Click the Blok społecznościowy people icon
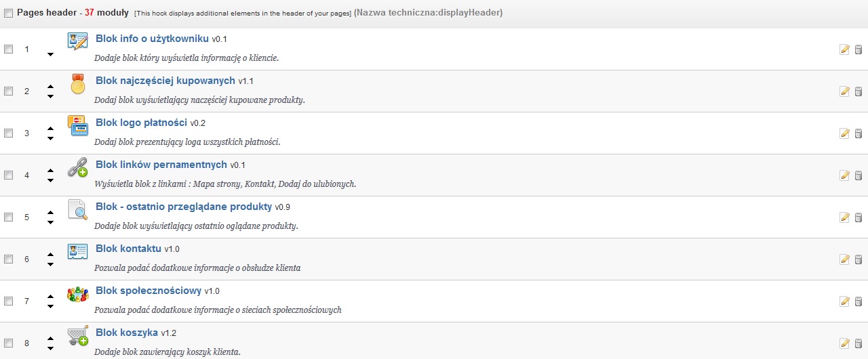 [78, 294]
